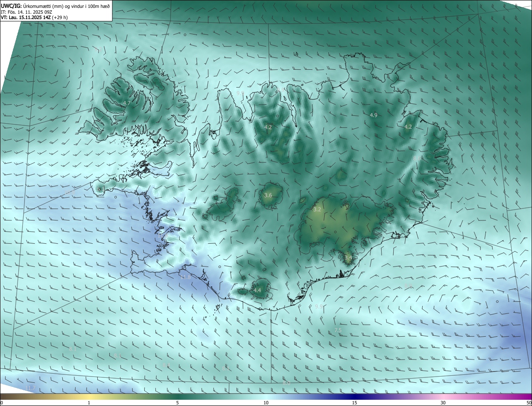This screenshot has height=406, width=532.
Task: Click the colorbar tick label 5
Action: [x=177, y=403]
